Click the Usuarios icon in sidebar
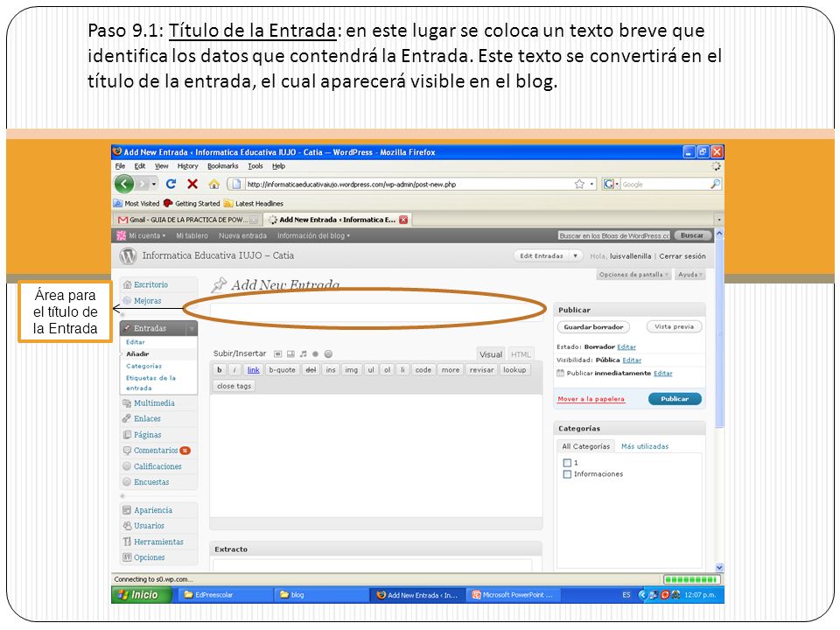 (127, 526)
